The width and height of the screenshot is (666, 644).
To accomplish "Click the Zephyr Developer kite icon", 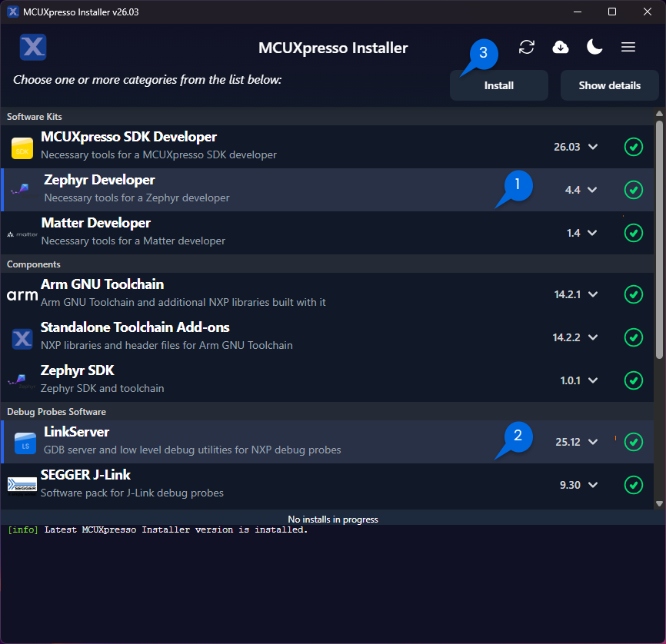I will click(21, 189).
